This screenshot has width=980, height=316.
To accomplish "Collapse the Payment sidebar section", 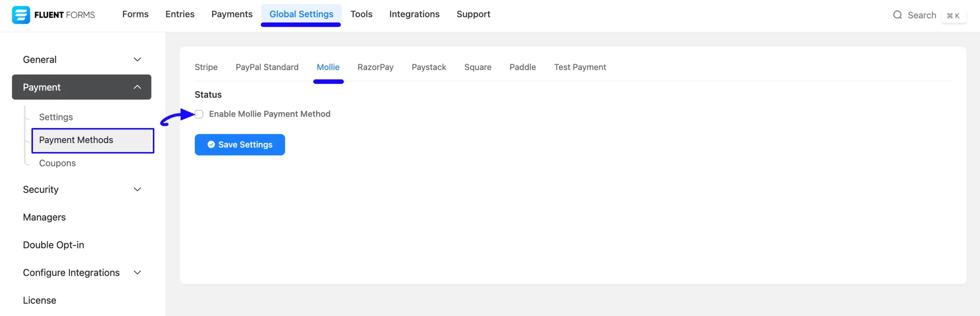I will (82, 87).
